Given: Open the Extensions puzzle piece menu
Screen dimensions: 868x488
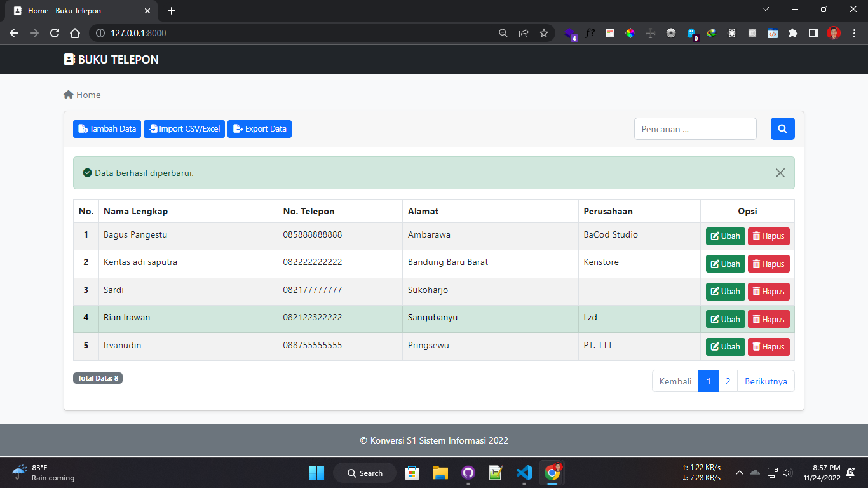Looking at the screenshot, I should (792, 33).
